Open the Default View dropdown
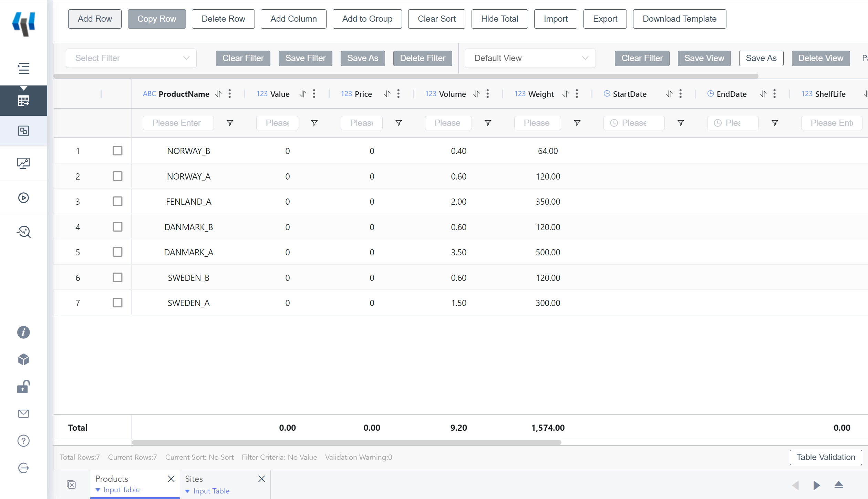Screen dimensions: 868x499 click(x=530, y=58)
